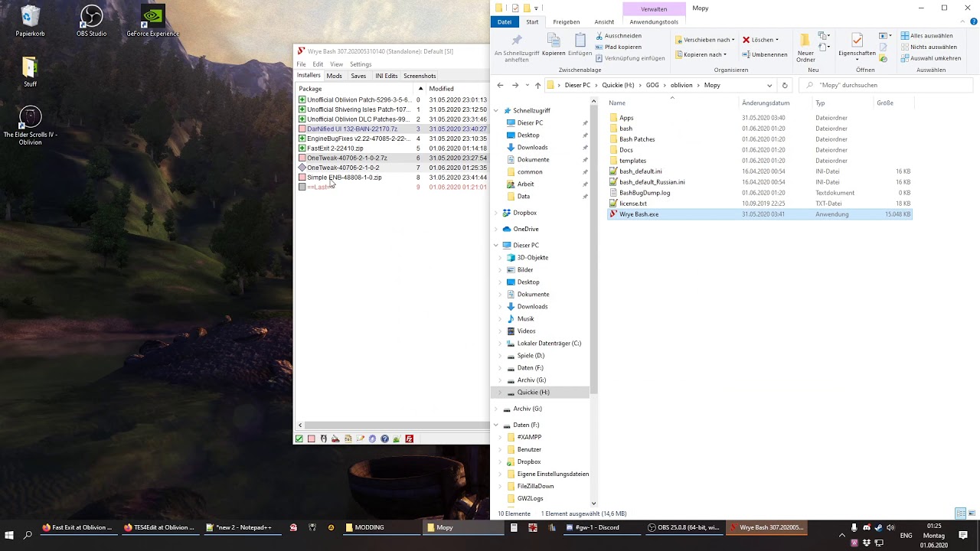Click Windows Start button

(9, 535)
